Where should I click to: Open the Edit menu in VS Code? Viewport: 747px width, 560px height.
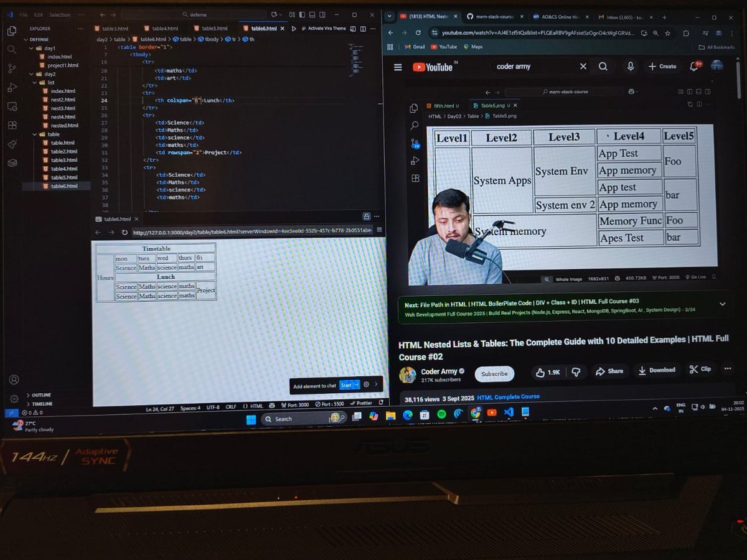tap(39, 14)
